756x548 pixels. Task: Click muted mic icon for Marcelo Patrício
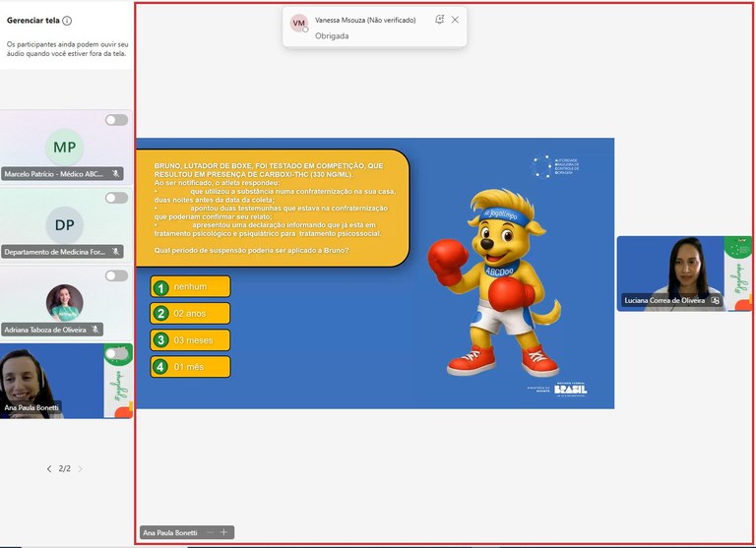click(115, 173)
